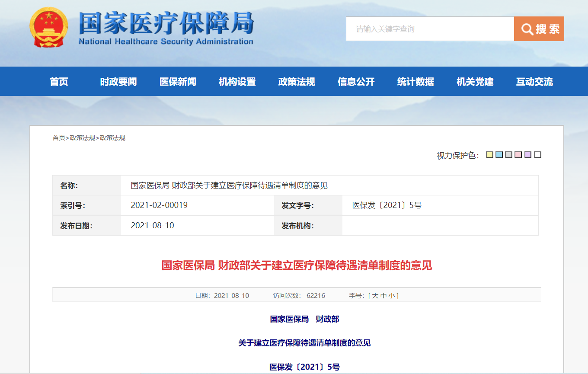Set font size to 小

point(391,296)
